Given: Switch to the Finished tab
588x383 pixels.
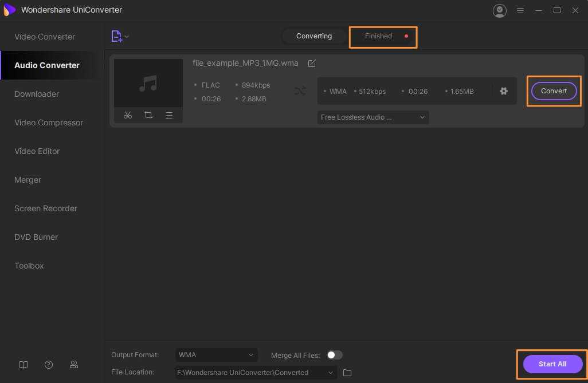Looking at the screenshot, I should 378,36.
